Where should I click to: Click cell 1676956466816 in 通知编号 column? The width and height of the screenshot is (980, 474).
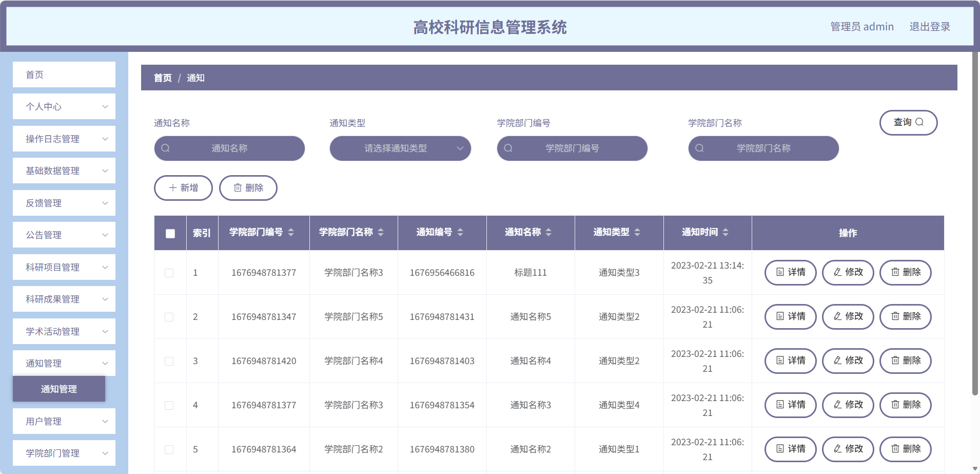pos(442,273)
